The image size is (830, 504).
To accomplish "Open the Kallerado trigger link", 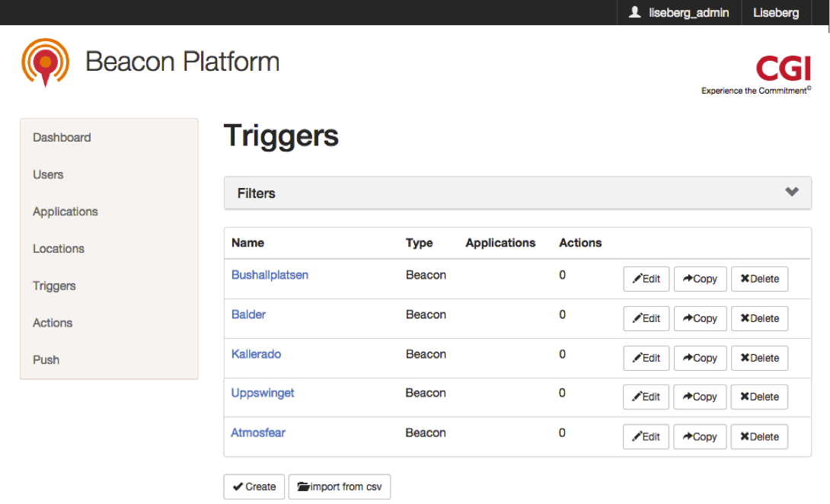I will (256, 354).
